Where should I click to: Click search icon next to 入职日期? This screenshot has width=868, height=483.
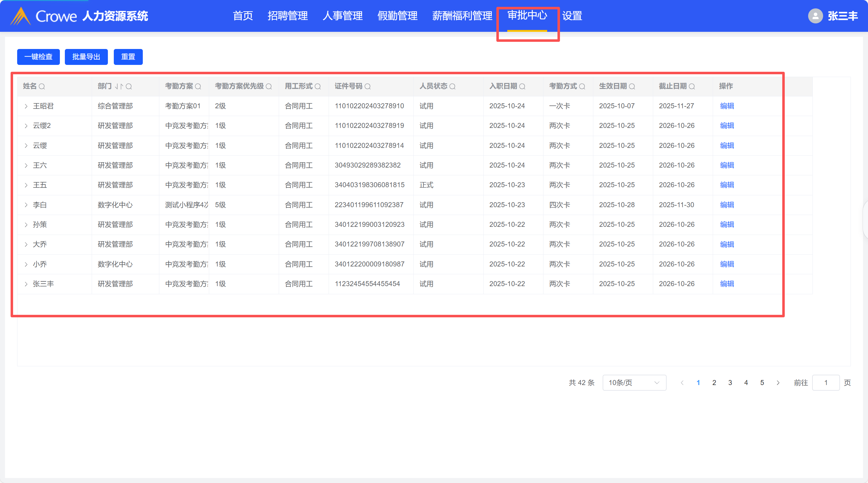[x=522, y=86]
